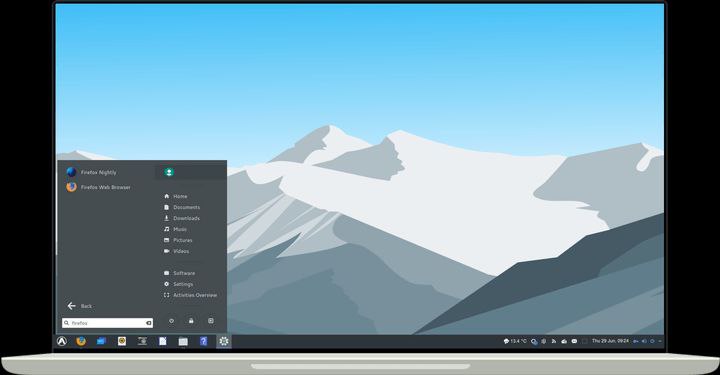Open the dark grey app icon on the taskbar
Viewport: 720px width, 375px height.
click(x=142, y=341)
